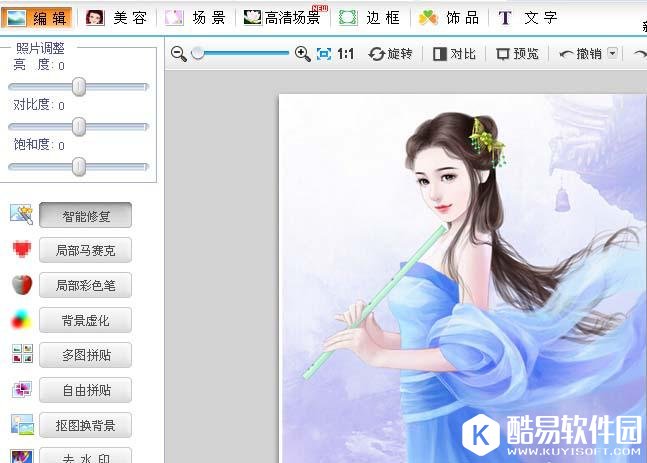Click the 1:1 actual size icon

coord(346,54)
